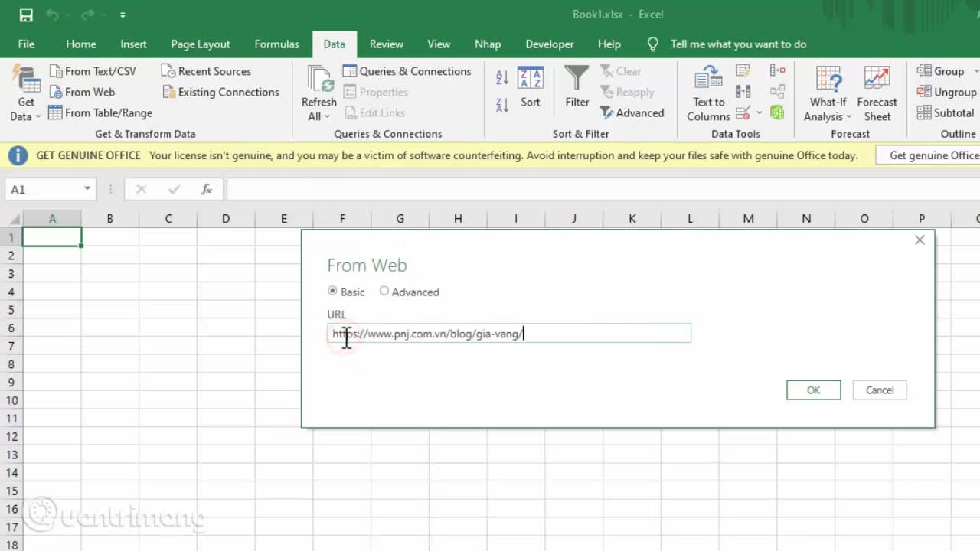980x551 pixels.
Task: Confirm From Web dialog with OK
Action: click(813, 390)
